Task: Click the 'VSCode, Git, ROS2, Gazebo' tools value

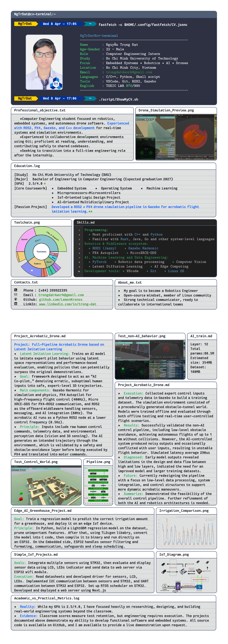Action: (x=131, y=81)
